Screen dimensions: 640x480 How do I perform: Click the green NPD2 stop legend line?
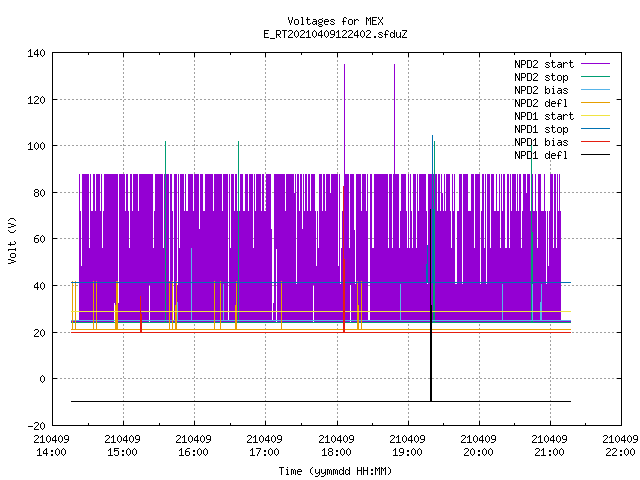pyautogui.click(x=595, y=77)
